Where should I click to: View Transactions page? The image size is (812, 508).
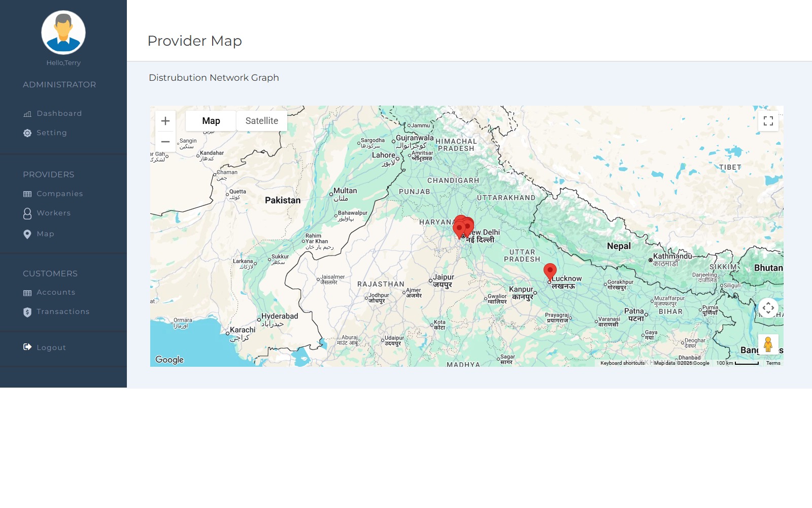(x=63, y=311)
